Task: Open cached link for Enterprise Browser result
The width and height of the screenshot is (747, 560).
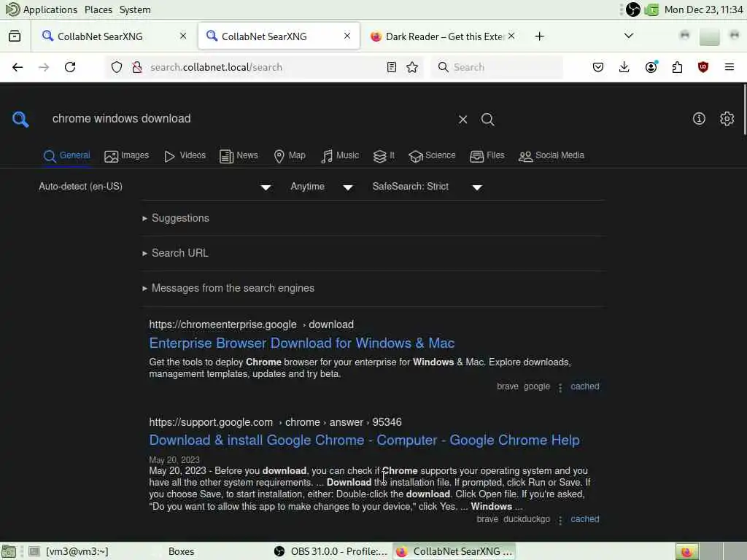Action: click(x=585, y=386)
